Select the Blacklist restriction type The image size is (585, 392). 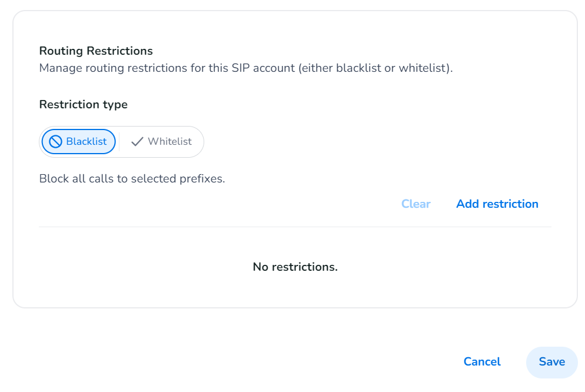coord(79,141)
